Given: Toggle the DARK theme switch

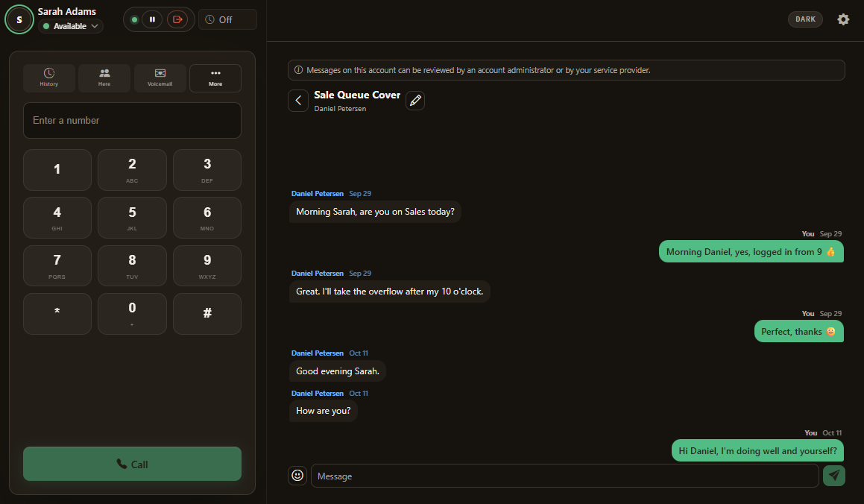Looking at the screenshot, I should [805, 19].
